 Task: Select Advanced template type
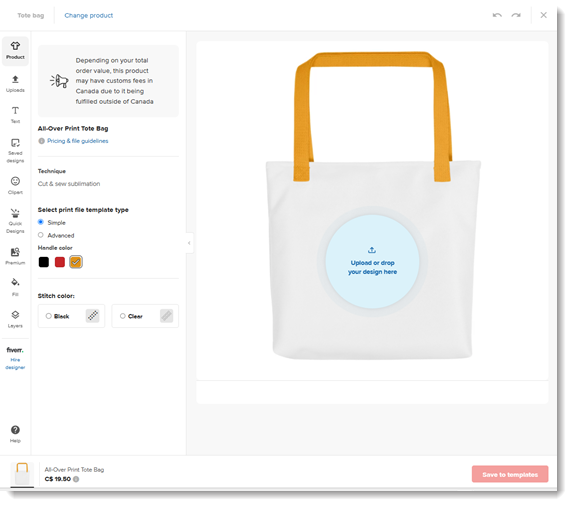(41, 235)
